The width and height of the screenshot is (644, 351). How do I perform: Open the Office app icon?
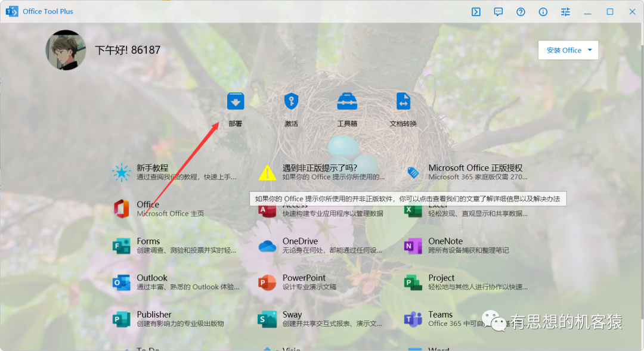(122, 209)
